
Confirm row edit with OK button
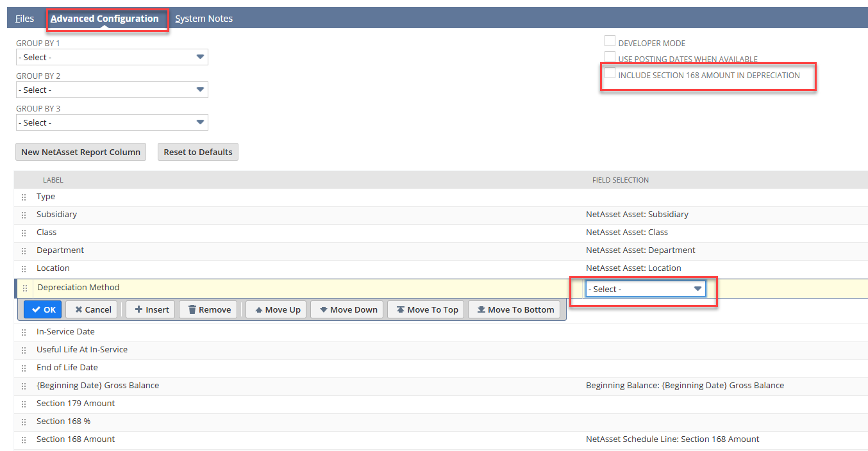tap(44, 309)
